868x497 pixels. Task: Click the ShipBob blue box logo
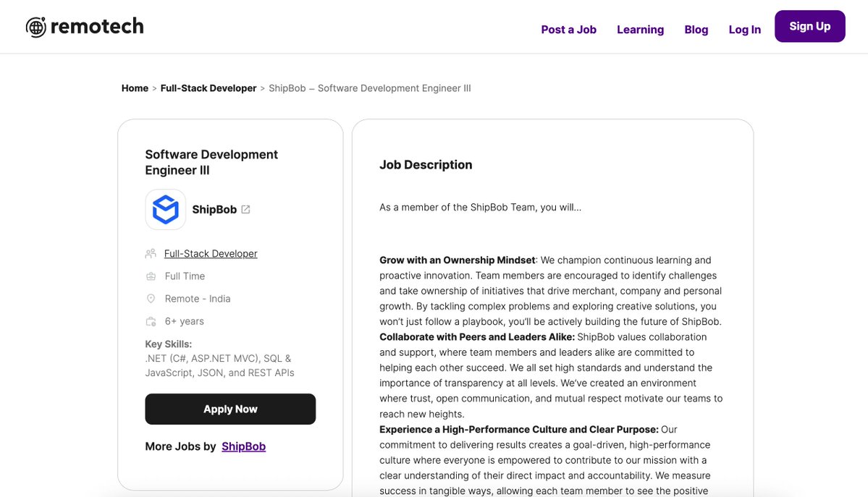pyautogui.click(x=165, y=208)
